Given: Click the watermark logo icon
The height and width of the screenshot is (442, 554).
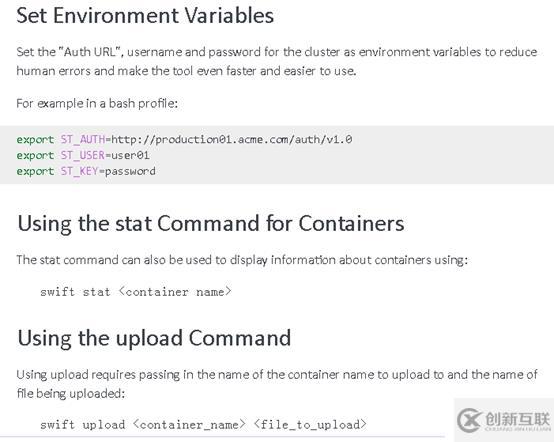Looking at the screenshot, I should (x=468, y=419).
